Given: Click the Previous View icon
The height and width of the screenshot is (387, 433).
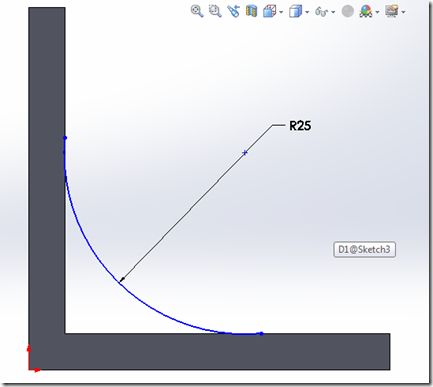Looking at the screenshot, I should 233,11.
